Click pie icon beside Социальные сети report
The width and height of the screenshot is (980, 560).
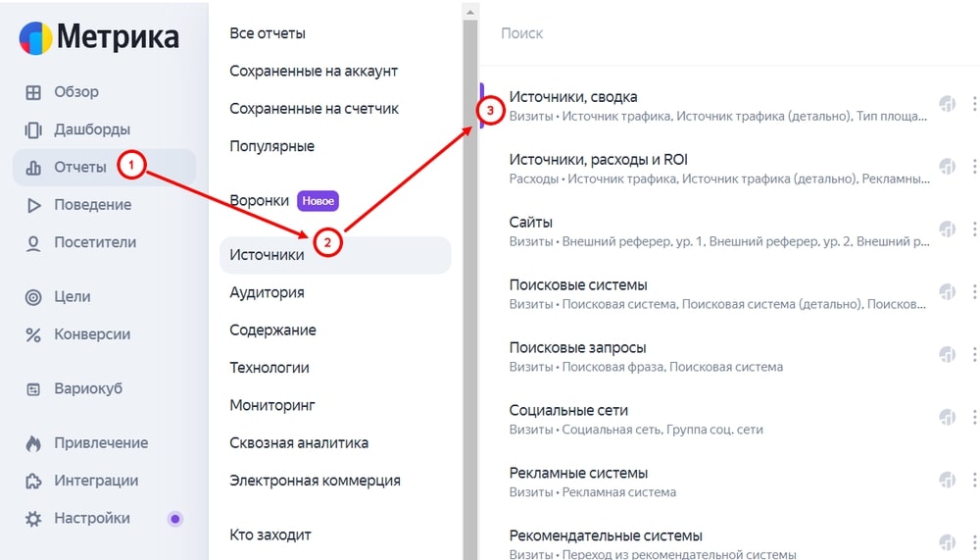point(948,417)
